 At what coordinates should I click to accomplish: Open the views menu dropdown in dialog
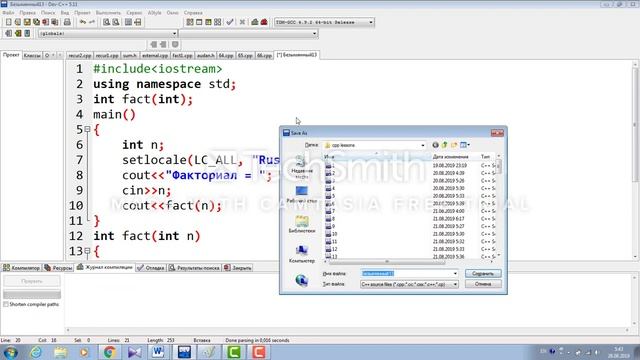[x=464, y=145]
